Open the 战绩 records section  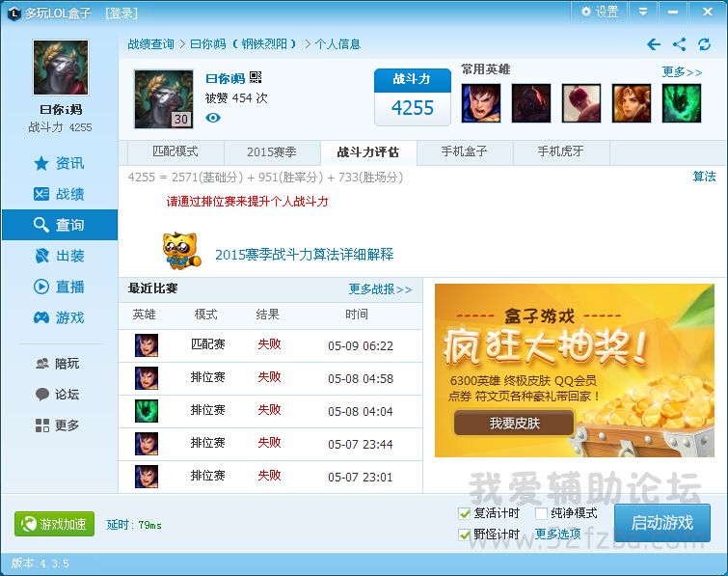tap(59, 194)
